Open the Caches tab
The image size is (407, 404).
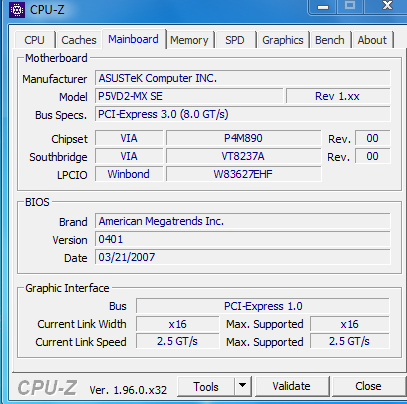coord(79,40)
